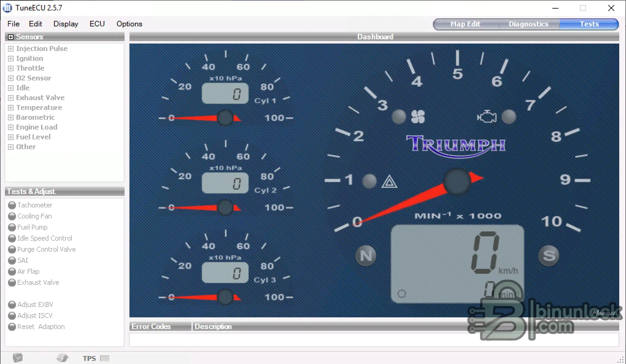626x364 pixels.
Task: Expand the Exhaust Valve sensor node
Action: [11, 98]
